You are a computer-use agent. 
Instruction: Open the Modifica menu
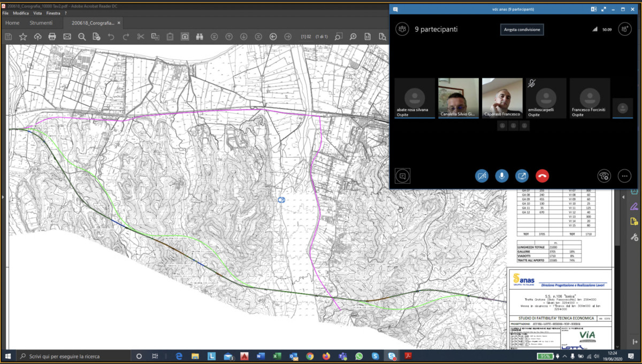[x=21, y=13]
